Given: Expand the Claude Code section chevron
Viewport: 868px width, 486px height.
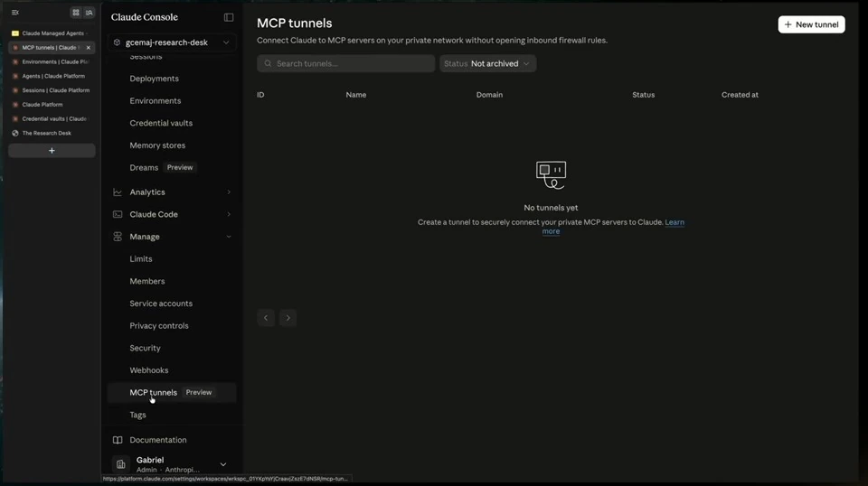Looking at the screenshot, I should click(x=229, y=214).
